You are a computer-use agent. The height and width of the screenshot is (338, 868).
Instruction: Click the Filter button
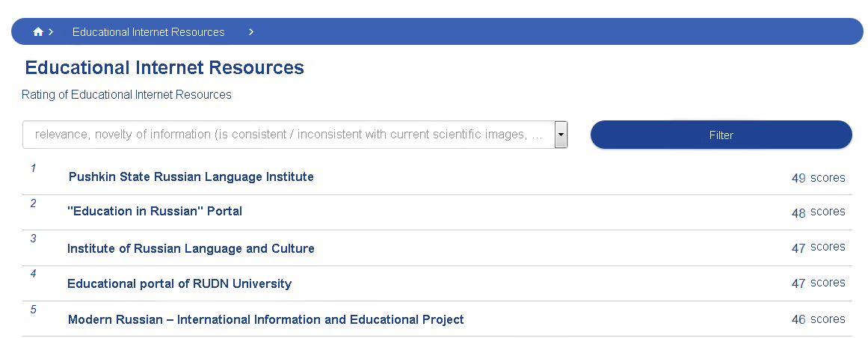(x=721, y=135)
